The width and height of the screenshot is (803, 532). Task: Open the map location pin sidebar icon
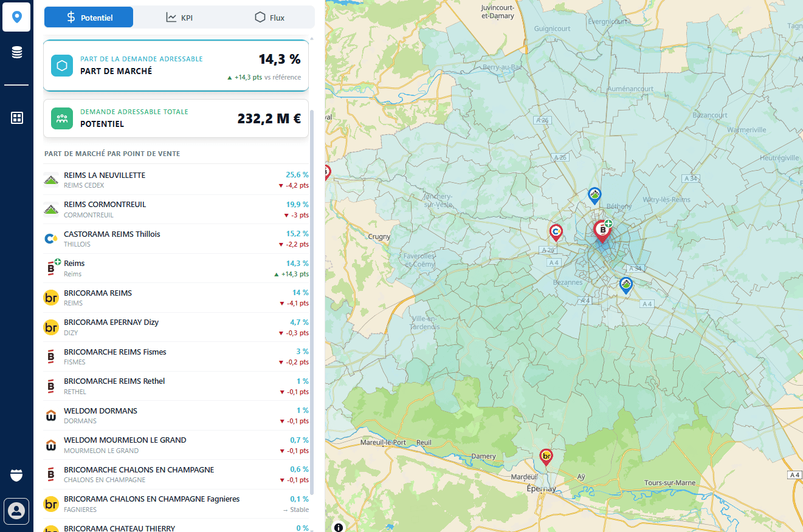(x=16, y=17)
